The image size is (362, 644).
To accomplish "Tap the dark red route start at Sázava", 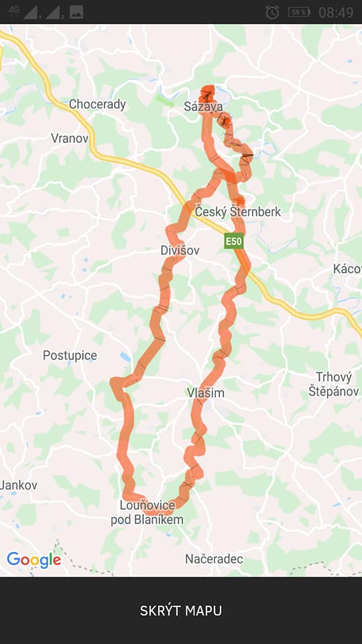I will (x=207, y=94).
